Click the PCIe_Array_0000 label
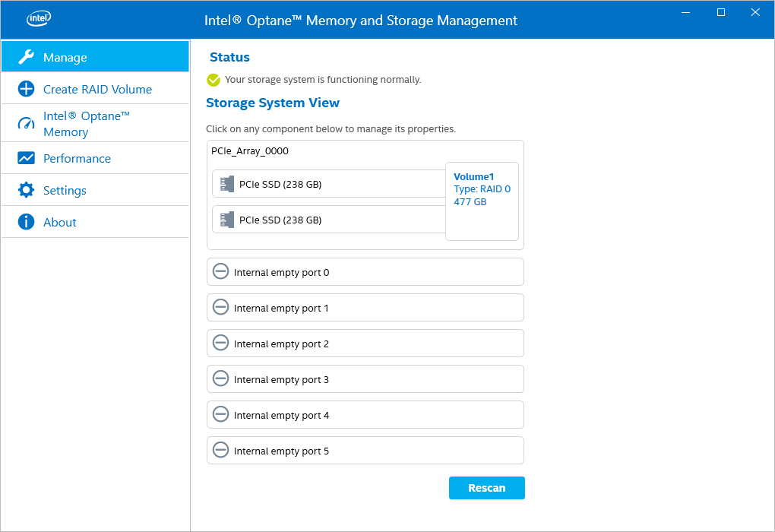This screenshot has height=532, width=775. coord(250,151)
